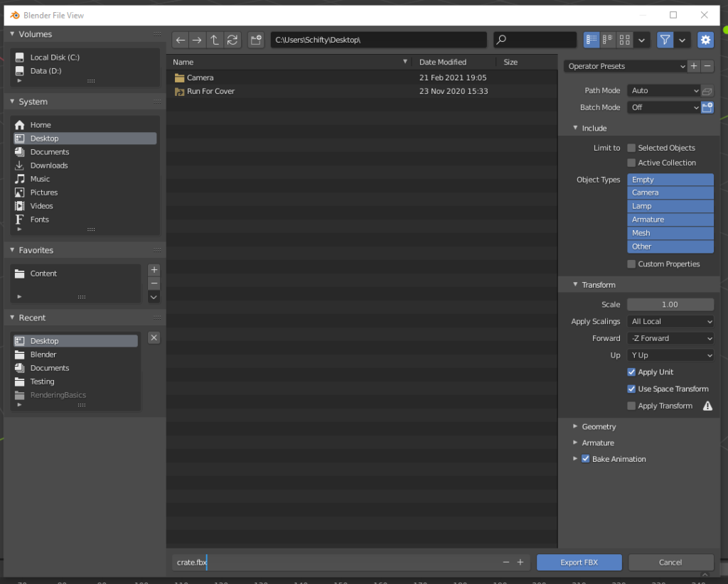The image size is (728, 584).
Task: Sort files by Date Modified column
Action: 454,62
